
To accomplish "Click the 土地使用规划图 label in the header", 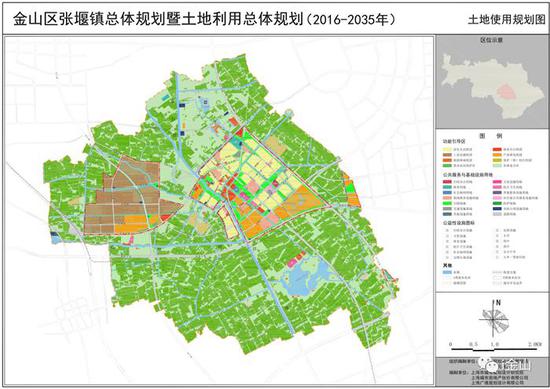I will coord(507,19).
